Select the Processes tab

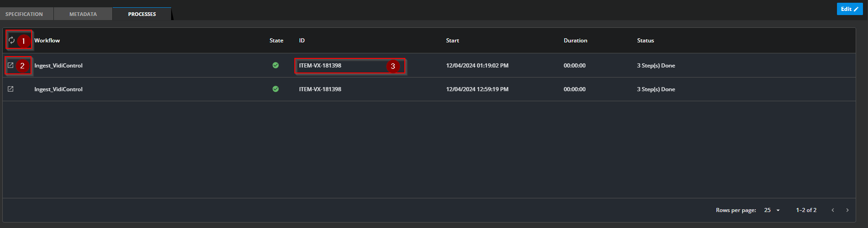tap(142, 14)
